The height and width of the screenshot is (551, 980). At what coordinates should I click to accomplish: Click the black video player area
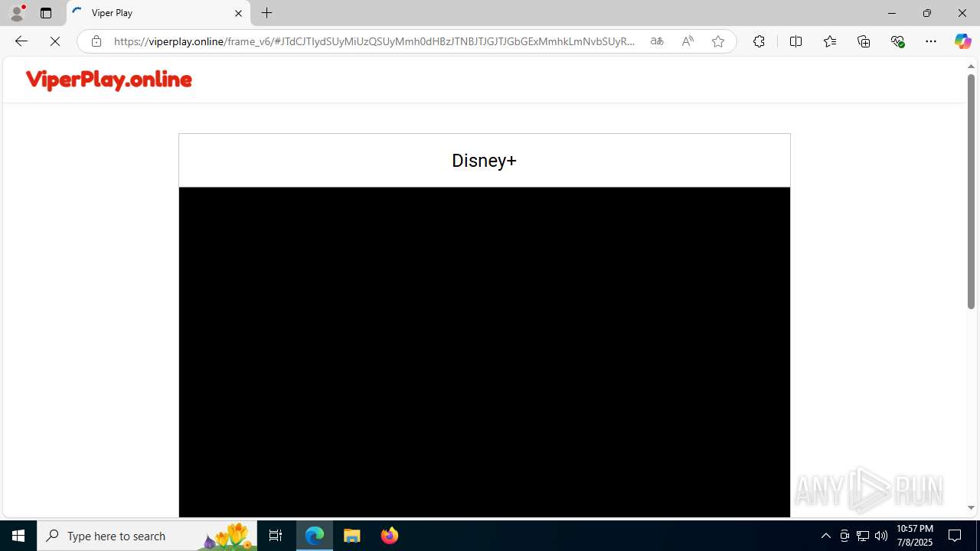pyautogui.click(x=484, y=352)
